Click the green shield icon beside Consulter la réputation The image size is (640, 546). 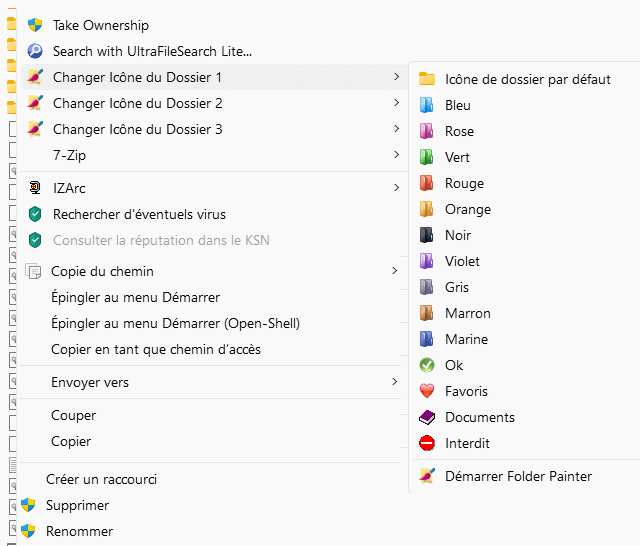(35, 240)
